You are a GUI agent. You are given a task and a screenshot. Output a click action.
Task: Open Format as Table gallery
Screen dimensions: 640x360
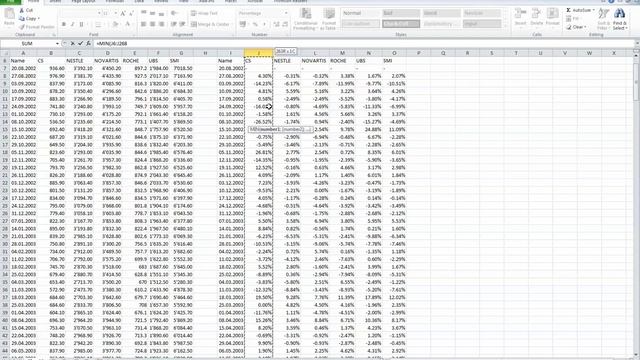(329, 19)
